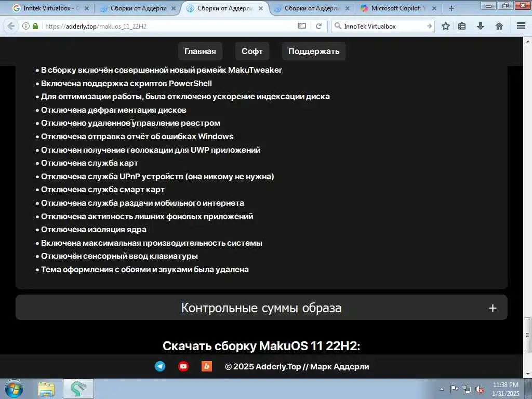Click the line about индексации диска

(x=182, y=97)
